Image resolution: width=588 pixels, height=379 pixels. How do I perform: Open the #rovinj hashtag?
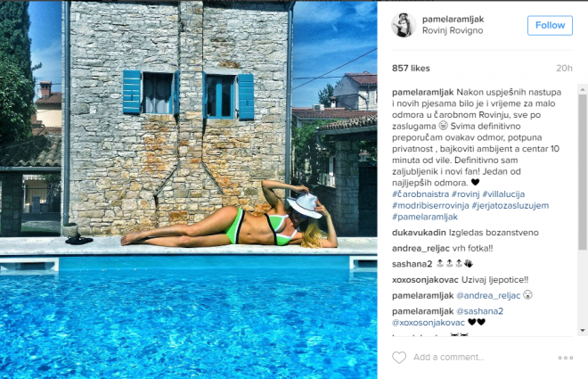coord(465,194)
